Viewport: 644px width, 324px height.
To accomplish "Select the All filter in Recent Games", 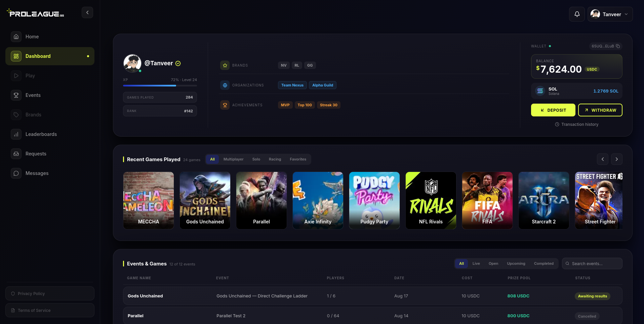I will tap(212, 159).
